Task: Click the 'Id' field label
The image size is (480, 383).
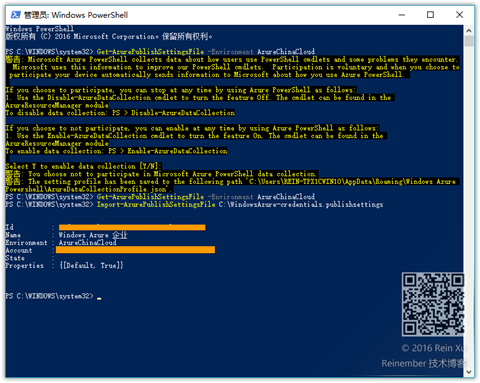Action: (10, 227)
